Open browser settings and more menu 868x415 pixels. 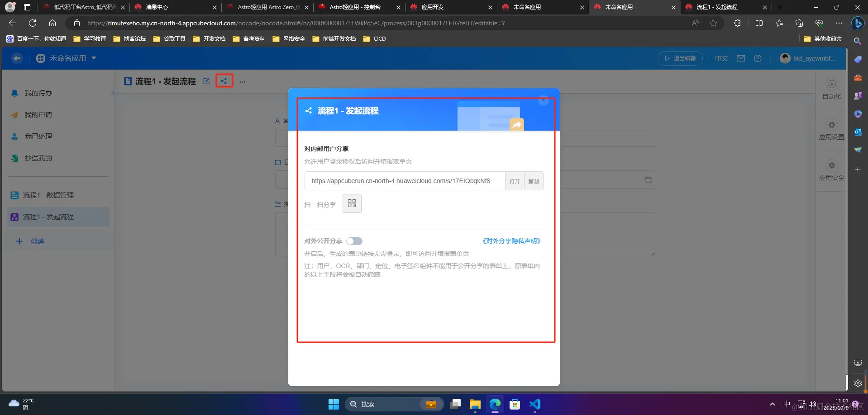[x=839, y=23]
